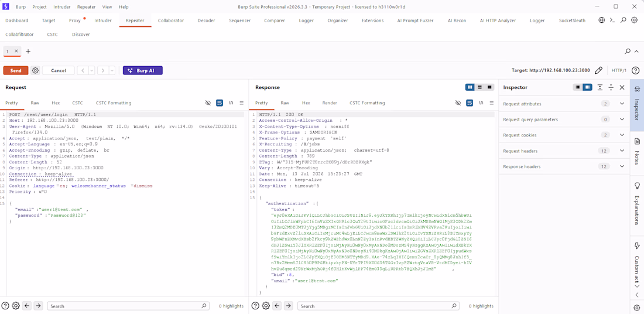The image size is (644, 314).
Task: Click the top bar search magnifier icon
Action: coord(624,20)
